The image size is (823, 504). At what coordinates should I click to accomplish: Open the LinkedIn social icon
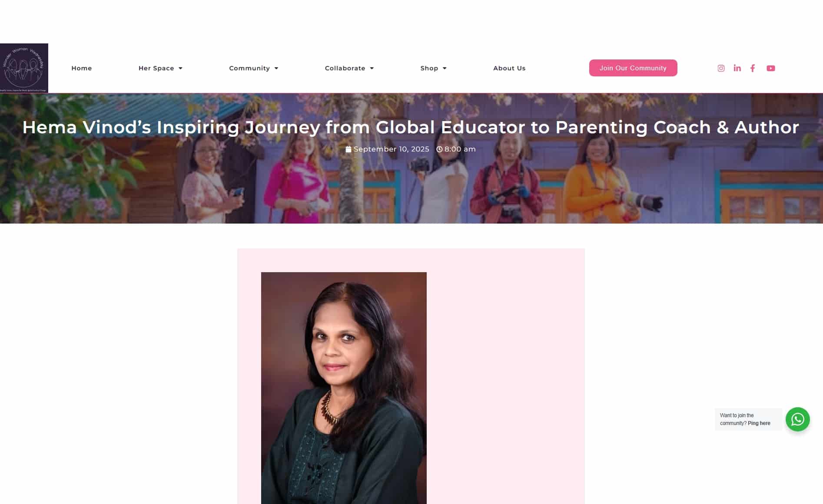click(737, 68)
